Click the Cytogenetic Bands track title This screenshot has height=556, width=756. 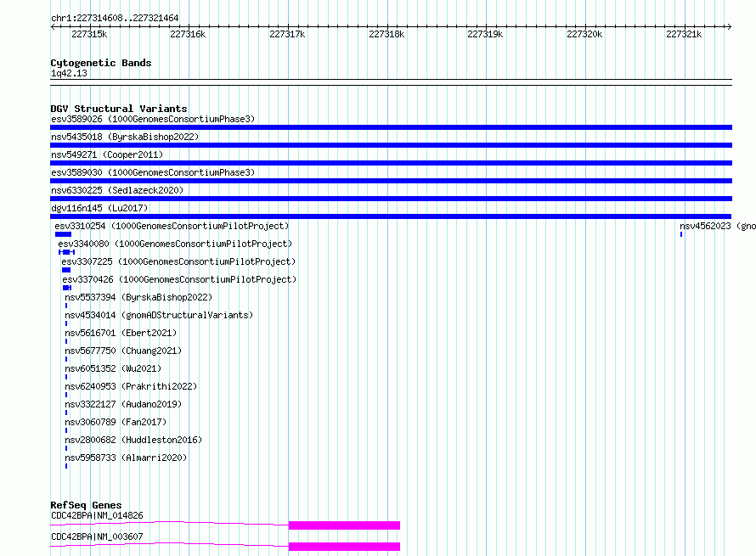pyautogui.click(x=101, y=63)
